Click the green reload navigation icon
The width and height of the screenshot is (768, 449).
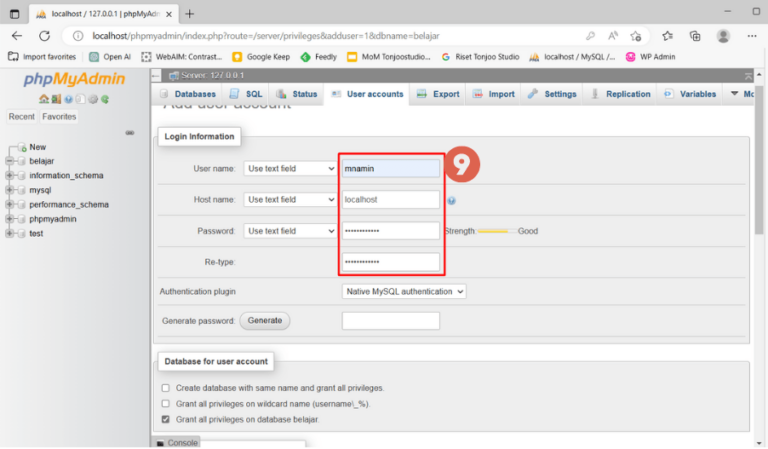tap(105, 99)
